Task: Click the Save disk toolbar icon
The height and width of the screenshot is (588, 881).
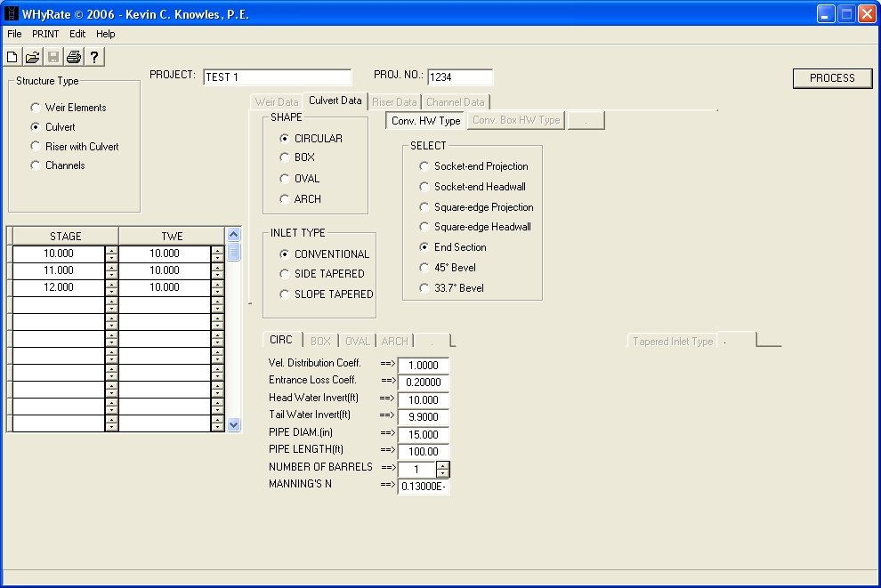Action: (x=53, y=57)
